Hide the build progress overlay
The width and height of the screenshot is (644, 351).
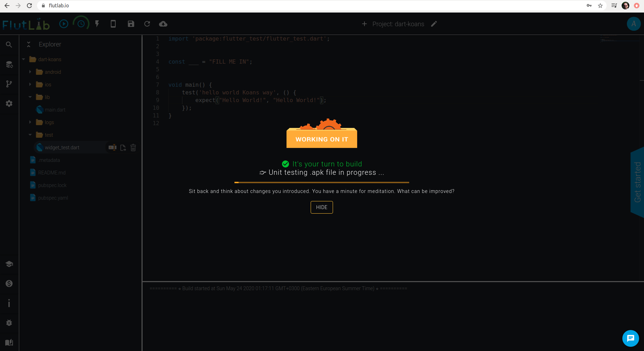[x=321, y=207]
